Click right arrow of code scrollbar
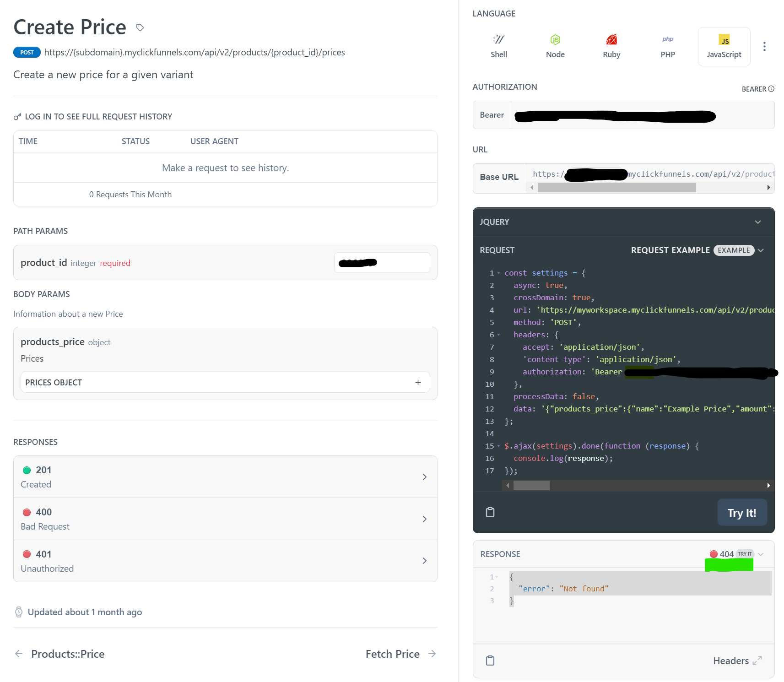The width and height of the screenshot is (784, 682). pyautogui.click(x=768, y=485)
